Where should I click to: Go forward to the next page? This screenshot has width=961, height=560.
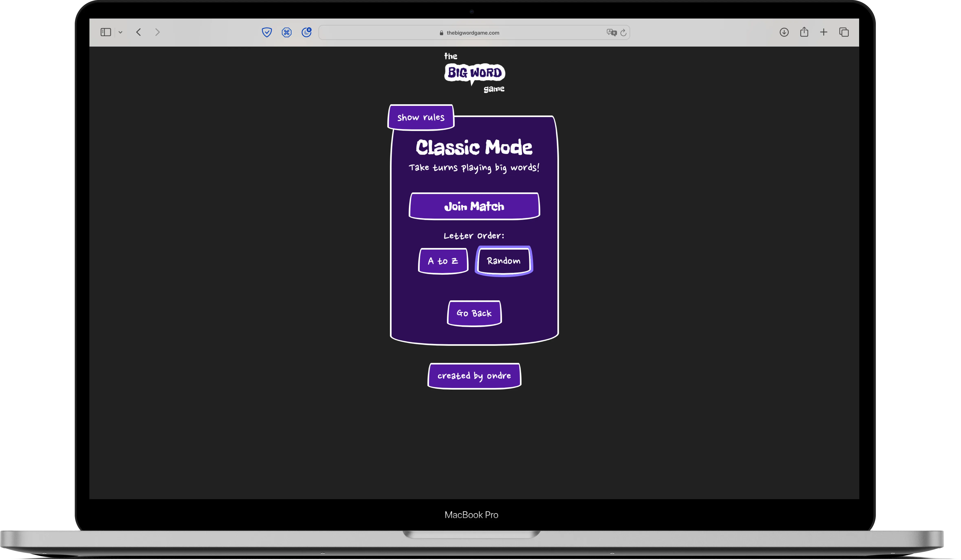pos(157,32)
